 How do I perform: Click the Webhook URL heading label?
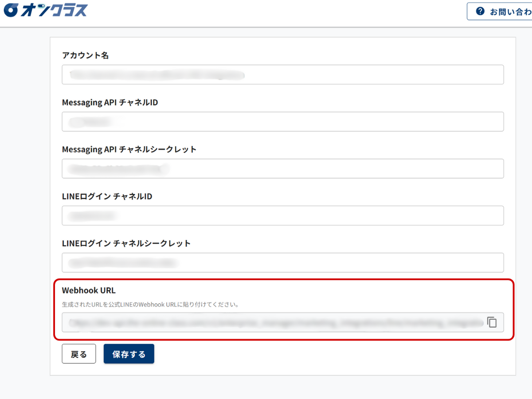pos(89,290)
